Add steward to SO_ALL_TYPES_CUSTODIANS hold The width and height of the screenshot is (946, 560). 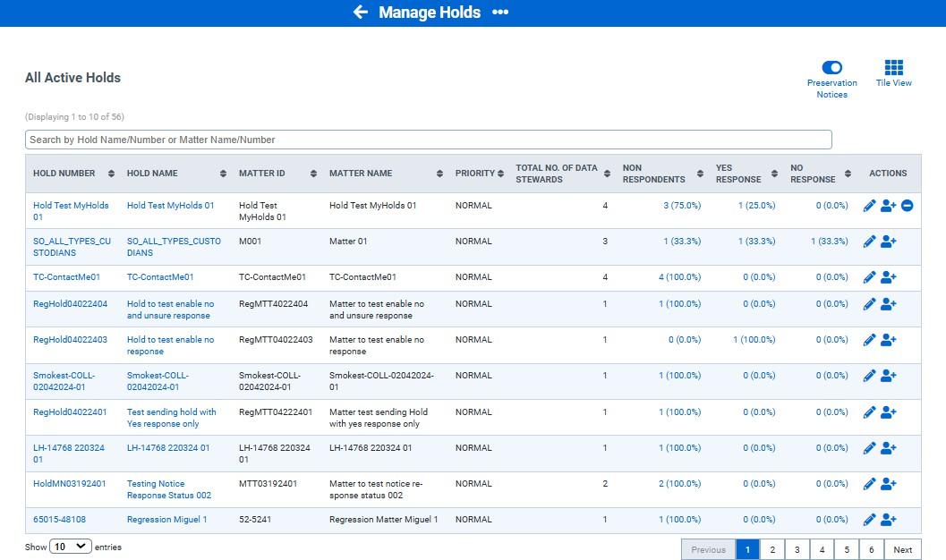(x=888, y=242)
